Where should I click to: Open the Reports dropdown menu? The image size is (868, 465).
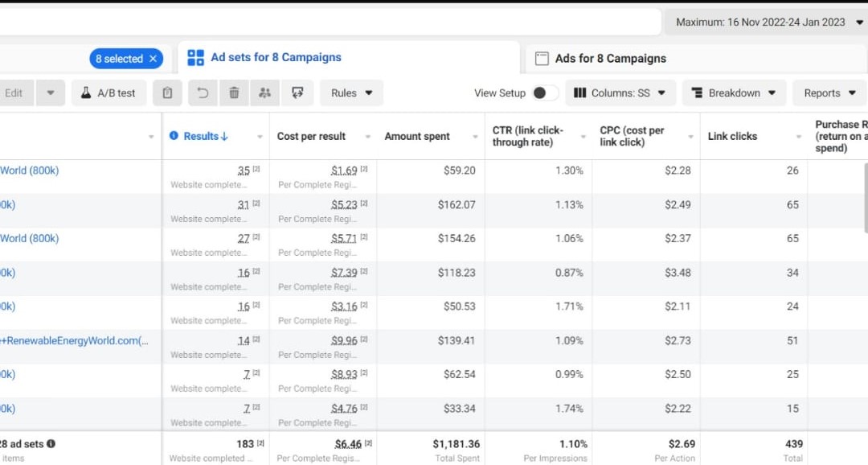(x=829, y=93)
